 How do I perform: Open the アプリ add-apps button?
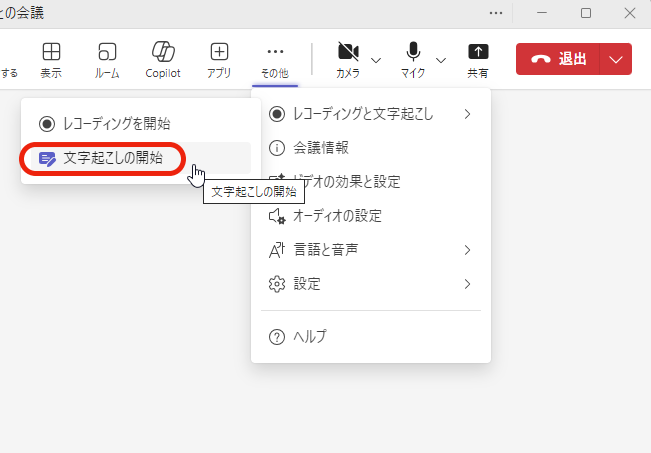pyautogui.click(x=219, y=60)
